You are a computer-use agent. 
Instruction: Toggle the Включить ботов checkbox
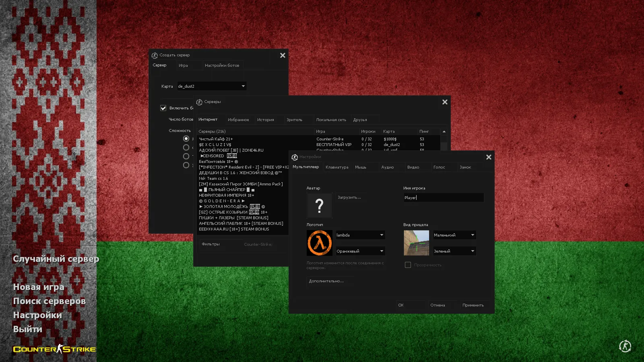click(163, 108)
